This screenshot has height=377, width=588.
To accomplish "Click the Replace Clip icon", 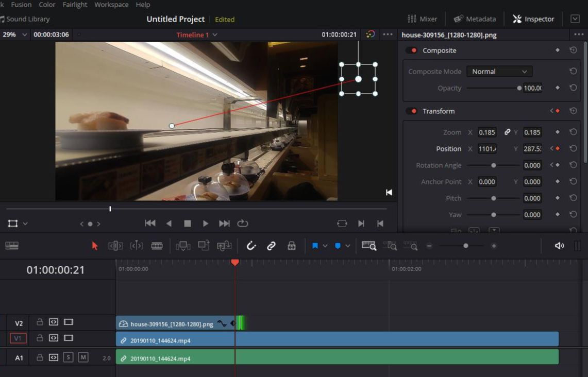I will click(224, 246).
